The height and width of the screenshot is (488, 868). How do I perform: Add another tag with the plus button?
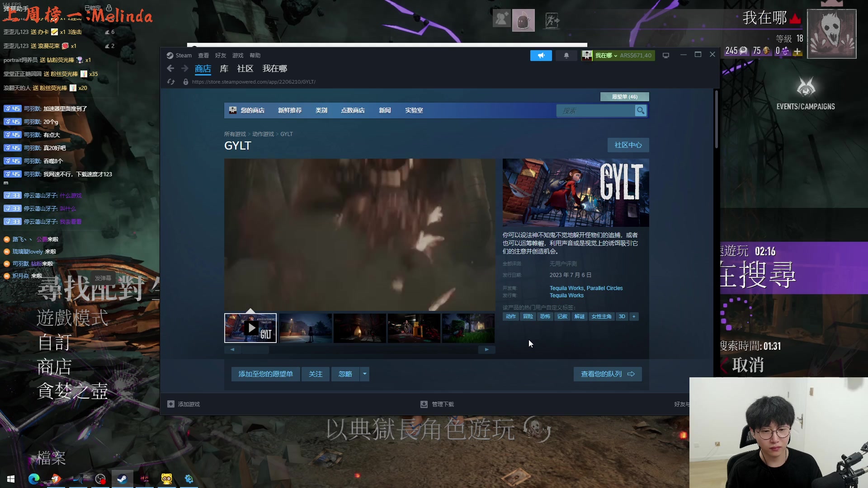[x=634, y=316]
